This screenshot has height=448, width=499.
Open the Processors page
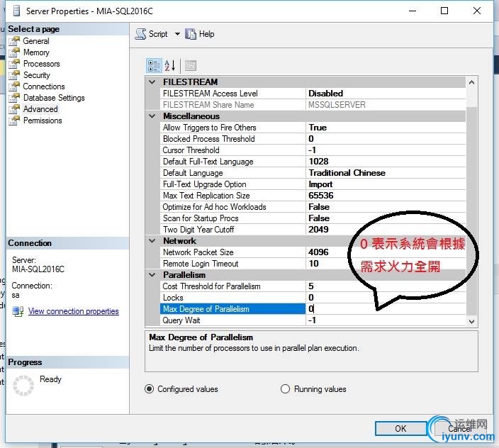41,64
